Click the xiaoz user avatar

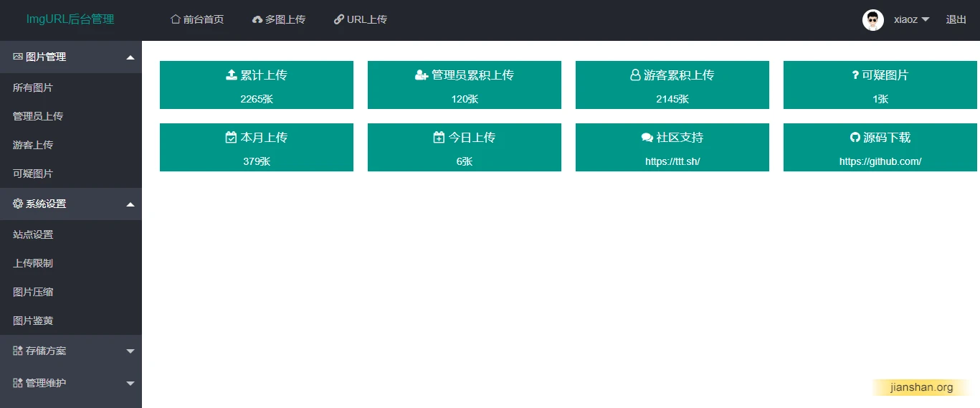point(872,20)
